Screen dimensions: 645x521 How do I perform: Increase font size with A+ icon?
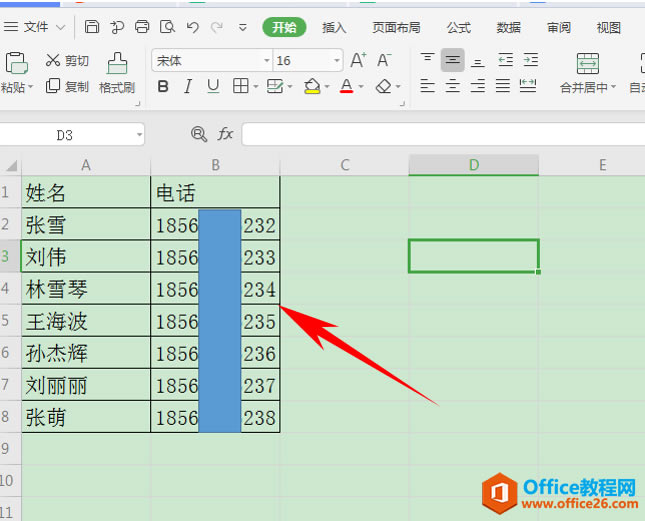(x=358, y=60)
